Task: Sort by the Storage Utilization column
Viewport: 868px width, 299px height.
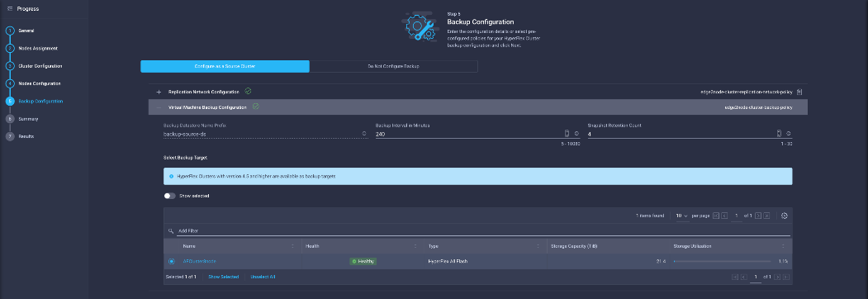Action: [x=783, y=246]
